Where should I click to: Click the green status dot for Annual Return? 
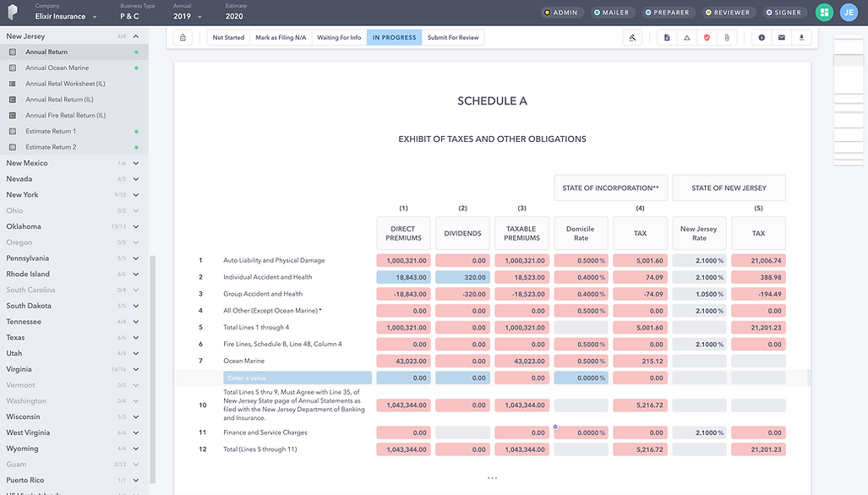[136, 52]
